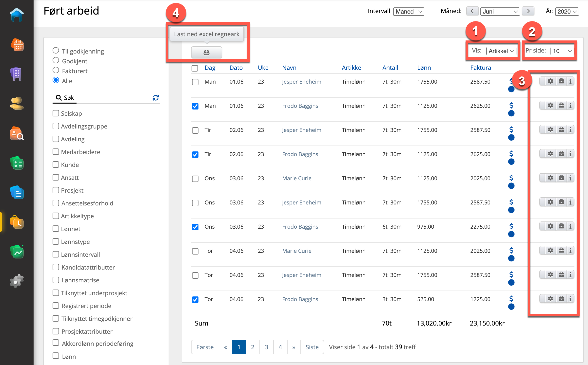Click info icon on last Frodo Baggins row
This screenshot has width=588, height=365.
[x=570, y=299]
